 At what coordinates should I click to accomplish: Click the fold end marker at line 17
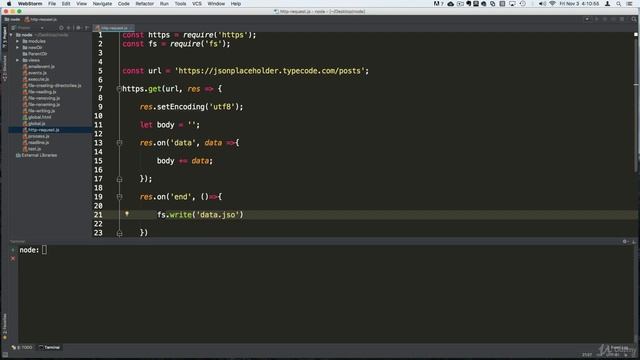(119, 179)
